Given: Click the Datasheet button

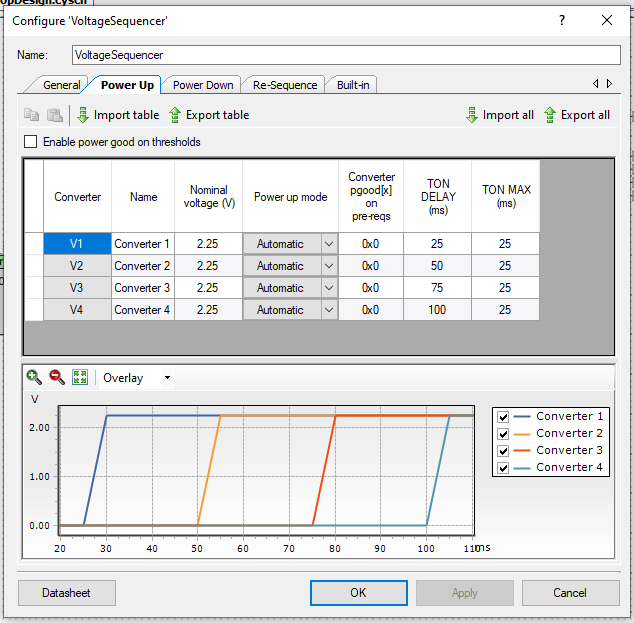Looking at the screenshot, I should click(67, 593).
